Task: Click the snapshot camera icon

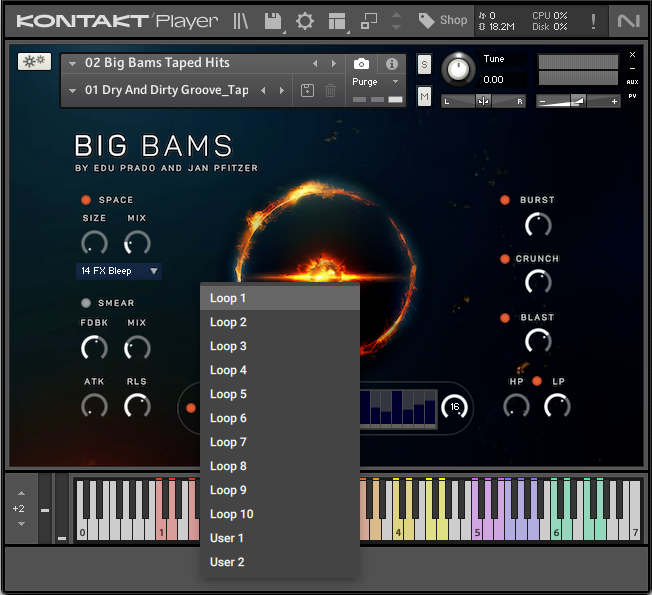Action: coord(362,63)
